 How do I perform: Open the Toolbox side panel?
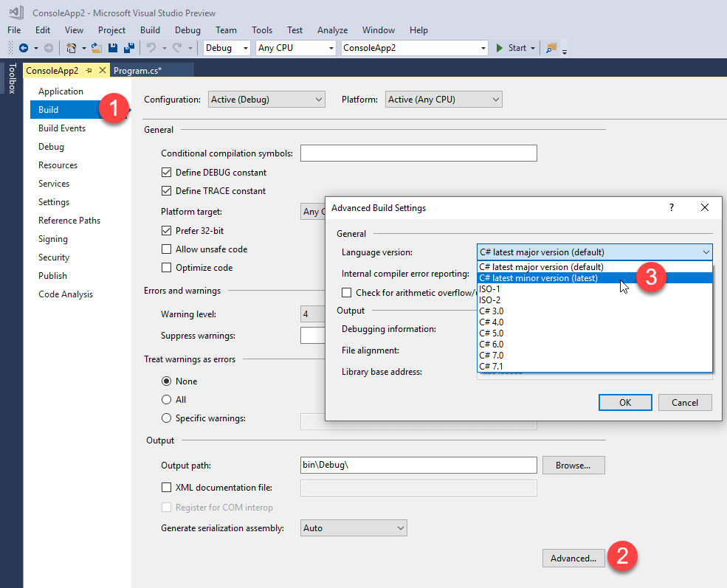pyautogui.click(x=12, y=78)
